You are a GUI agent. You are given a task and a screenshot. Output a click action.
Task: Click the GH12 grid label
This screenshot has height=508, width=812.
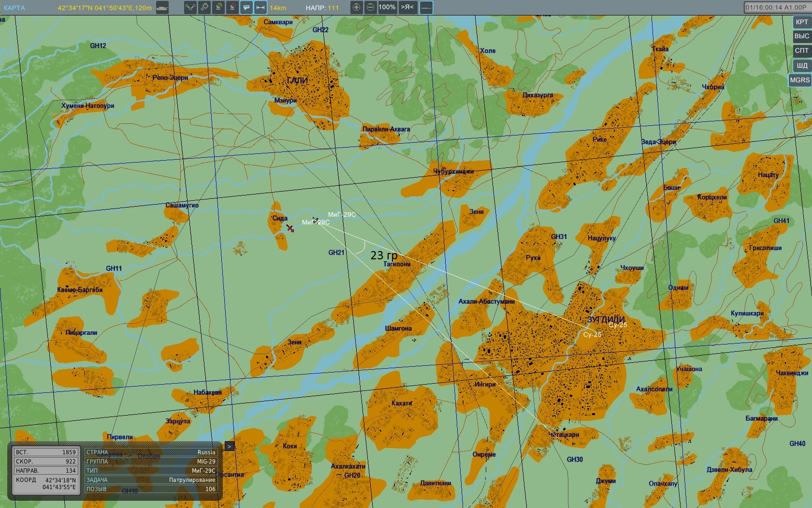pos(98,46)
